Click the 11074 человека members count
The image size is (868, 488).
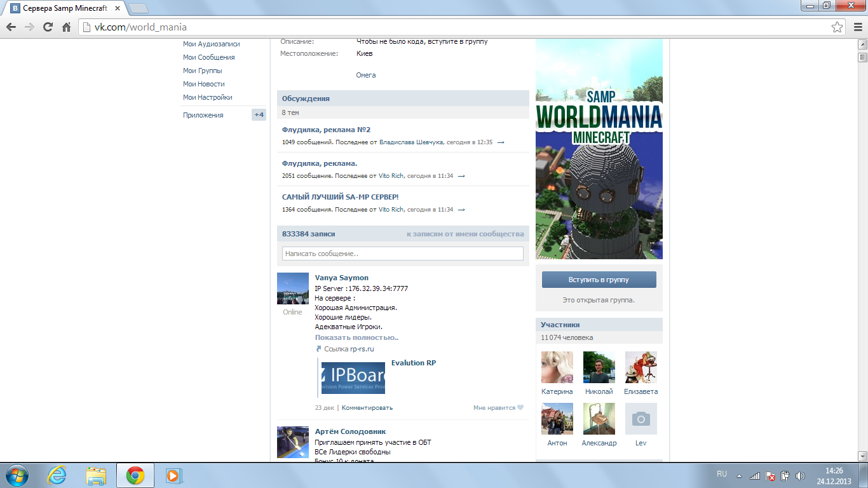click(x=567, y=337)
